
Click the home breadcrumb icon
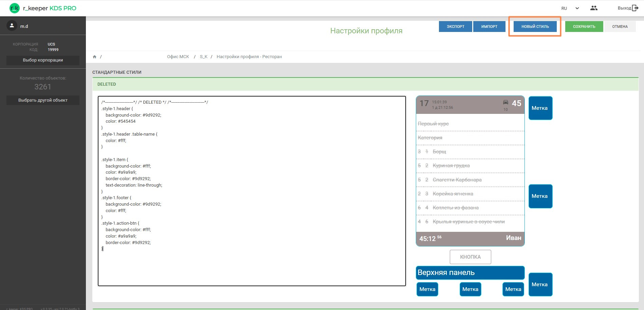tap(95, 57)
